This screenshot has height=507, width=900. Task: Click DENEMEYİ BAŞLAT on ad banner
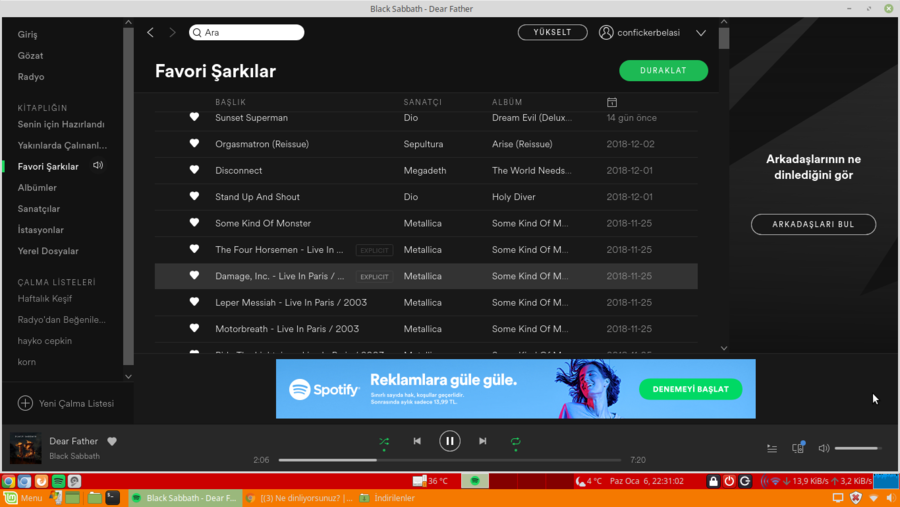point(690,389)
